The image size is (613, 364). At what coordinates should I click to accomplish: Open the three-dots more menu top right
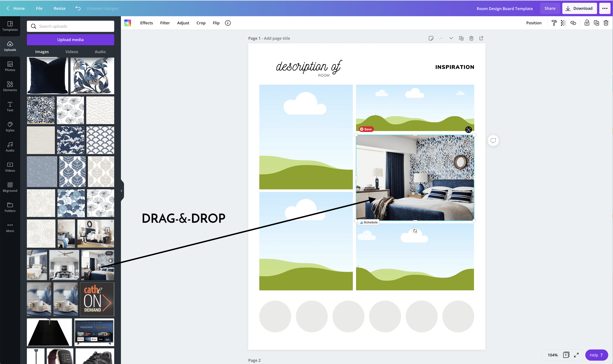click(605, 8)
